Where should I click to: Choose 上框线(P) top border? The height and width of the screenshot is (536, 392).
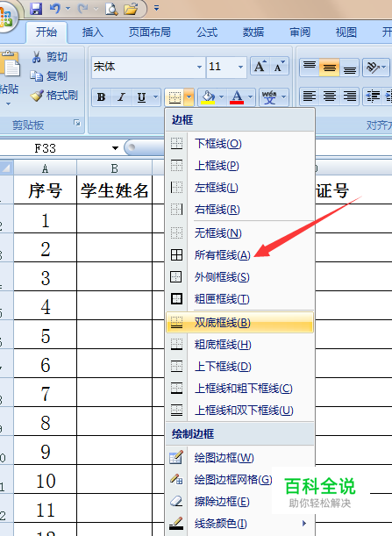239,166
